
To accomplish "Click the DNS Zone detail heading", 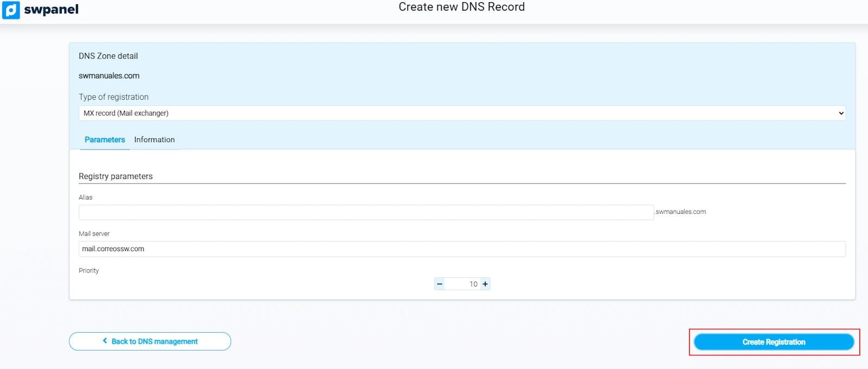I will pos(108,56).
